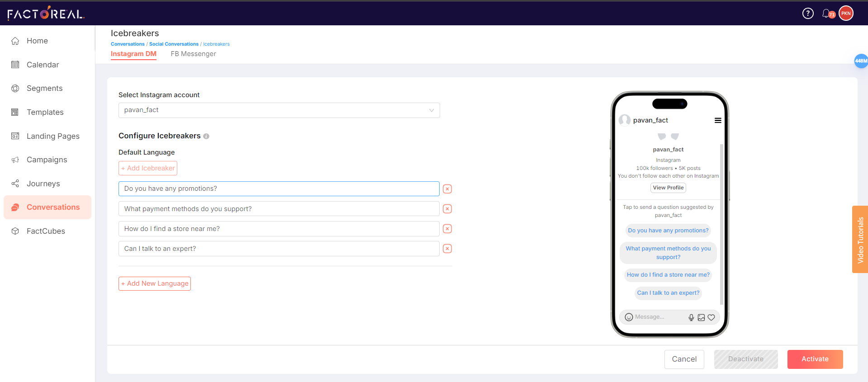The image size is (868, 382).
Task: Click pavan_fact profile avatar in preview header
Action: pos(625,120)
